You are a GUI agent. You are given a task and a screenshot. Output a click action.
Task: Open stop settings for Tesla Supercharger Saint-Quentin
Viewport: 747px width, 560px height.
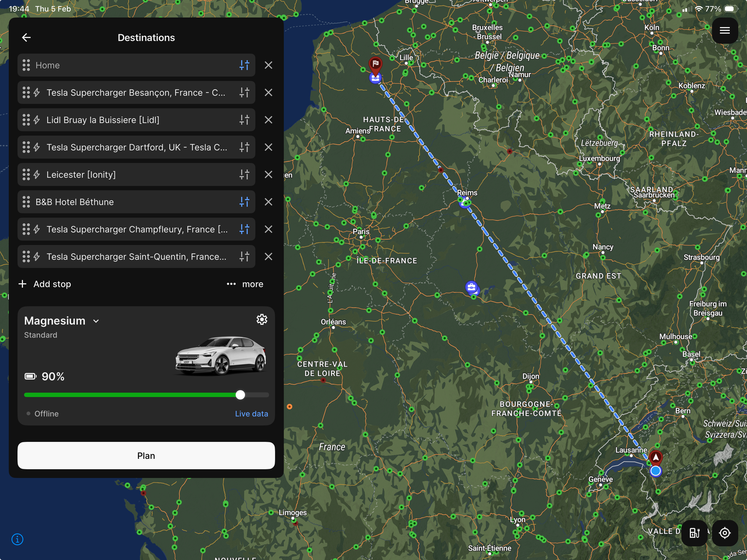pyautogui.click(x=244, y=257)
